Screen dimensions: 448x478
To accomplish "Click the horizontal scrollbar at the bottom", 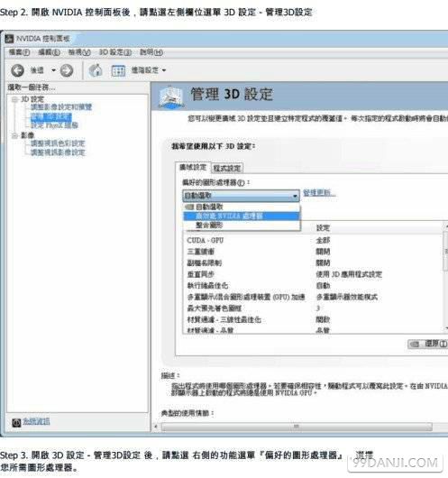I will pos(297,427).
